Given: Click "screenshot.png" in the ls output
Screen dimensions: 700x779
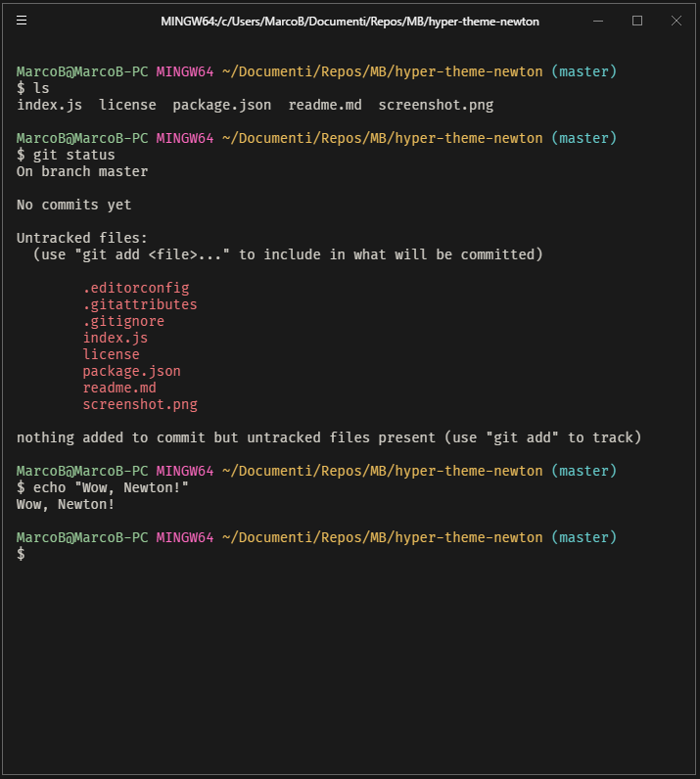Looking at the screenshot, I should coord(436,105).
